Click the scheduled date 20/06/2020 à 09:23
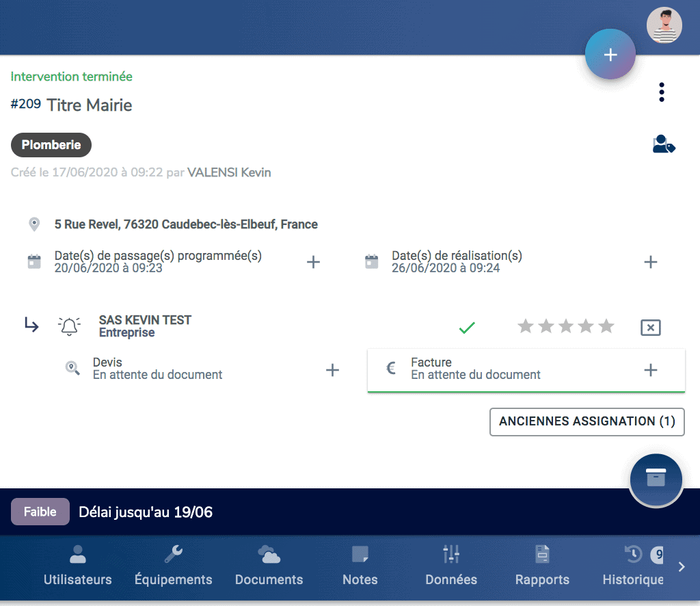Image resolution: width=700 pixels, height=606 pixels. 109,268
